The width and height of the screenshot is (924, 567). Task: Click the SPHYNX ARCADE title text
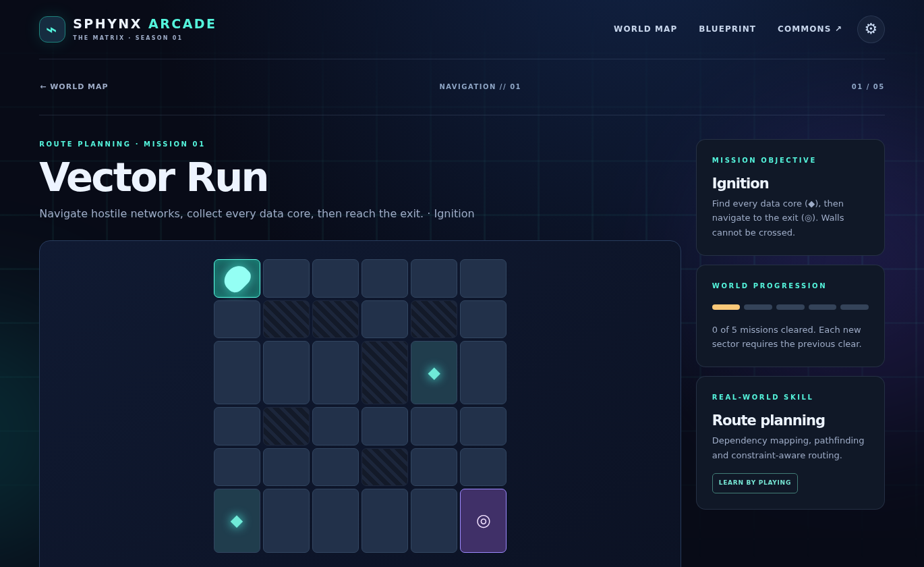(x=144, y=24)
